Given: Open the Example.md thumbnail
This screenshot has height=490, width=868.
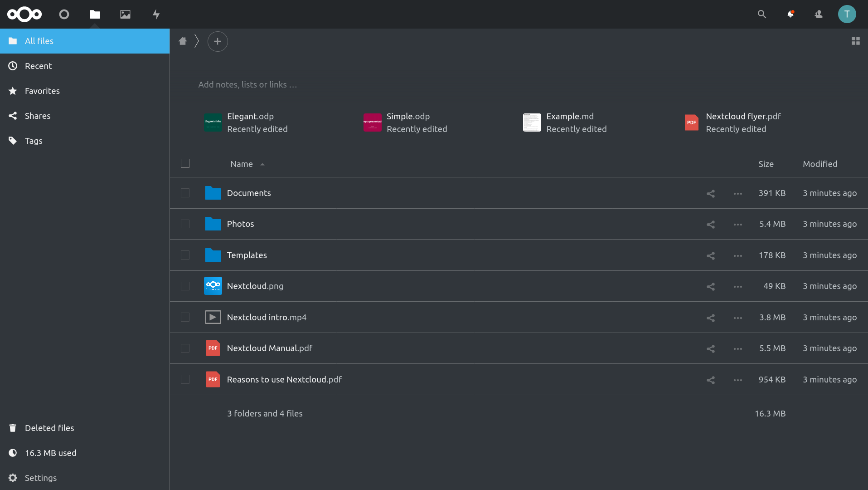Looking at the screenshot, I should click(532, 122).
